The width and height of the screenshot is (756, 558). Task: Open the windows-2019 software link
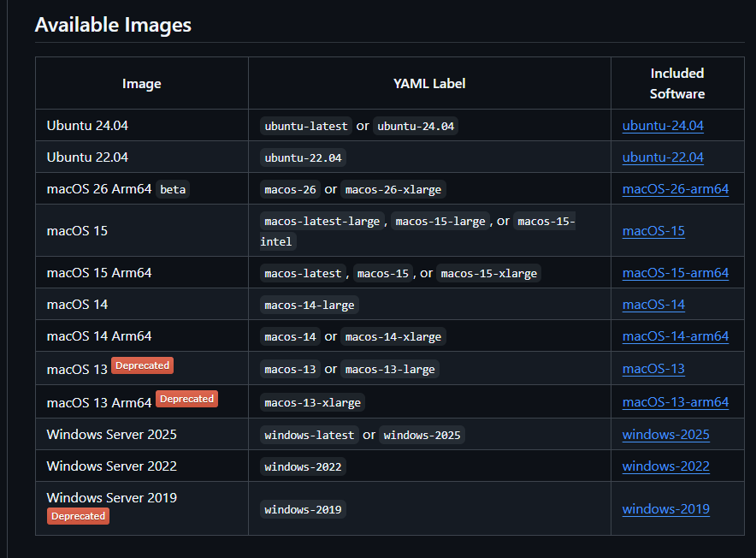665,508
